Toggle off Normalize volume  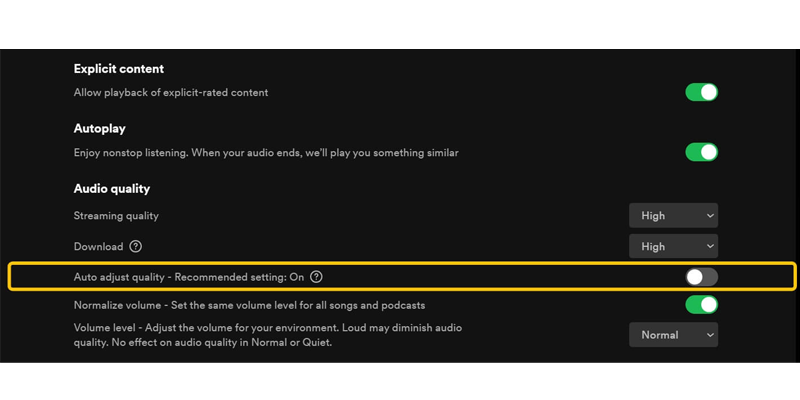coord(701,304)
